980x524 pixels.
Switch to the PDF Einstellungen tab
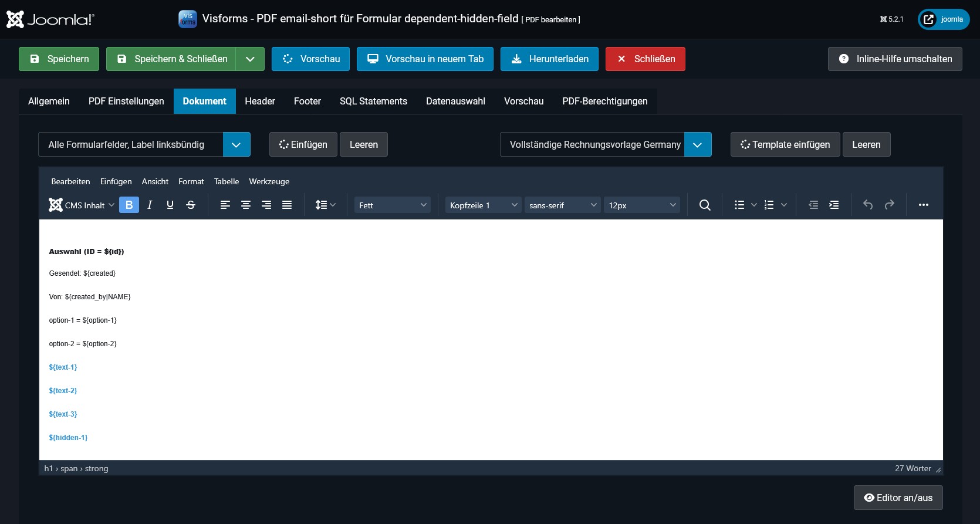[x=126, y=102]
